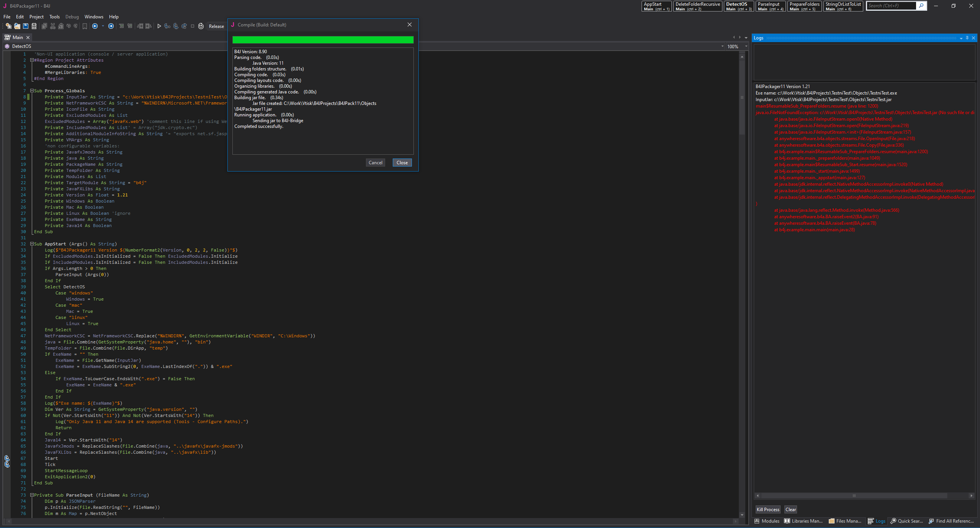The image size is (980, 528).
Task: Collapse the Sub Process_Globals code block
Action: click(x=32, y=91)
